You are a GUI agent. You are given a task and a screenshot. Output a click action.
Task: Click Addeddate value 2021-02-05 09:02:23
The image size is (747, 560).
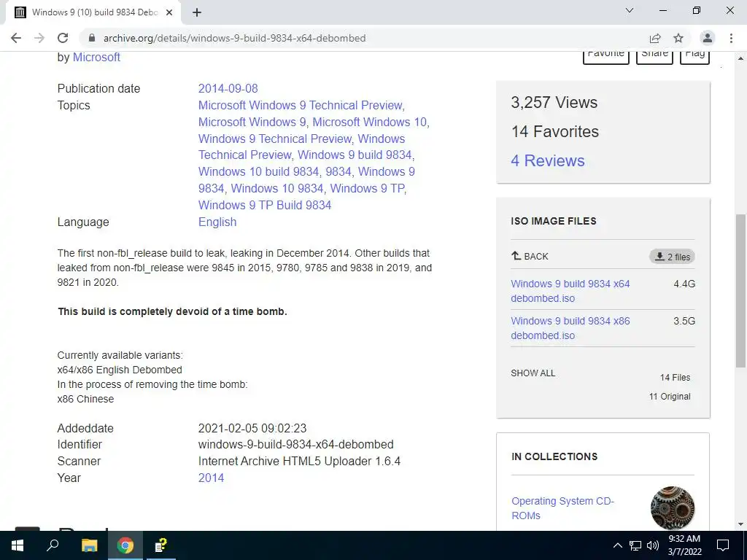252,429
